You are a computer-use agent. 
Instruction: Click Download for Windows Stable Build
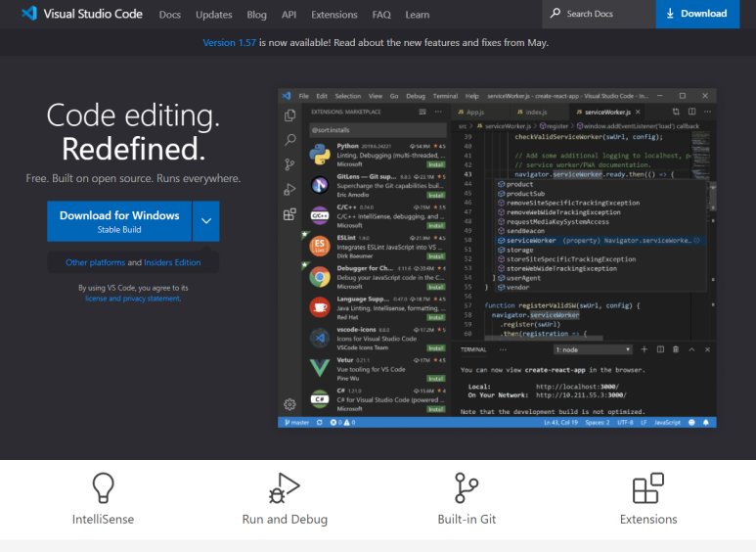coord(119,221)
